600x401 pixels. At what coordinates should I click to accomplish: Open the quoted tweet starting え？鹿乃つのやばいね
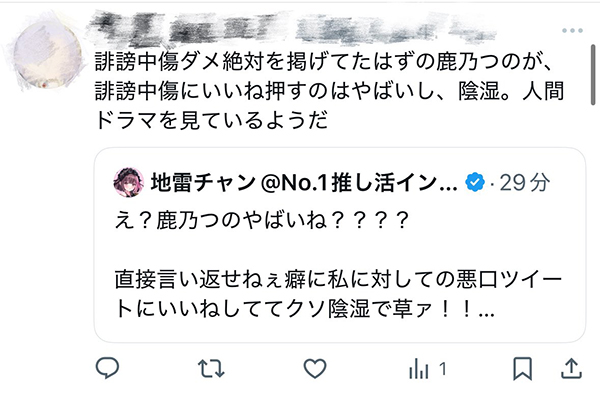pos(340,245)
